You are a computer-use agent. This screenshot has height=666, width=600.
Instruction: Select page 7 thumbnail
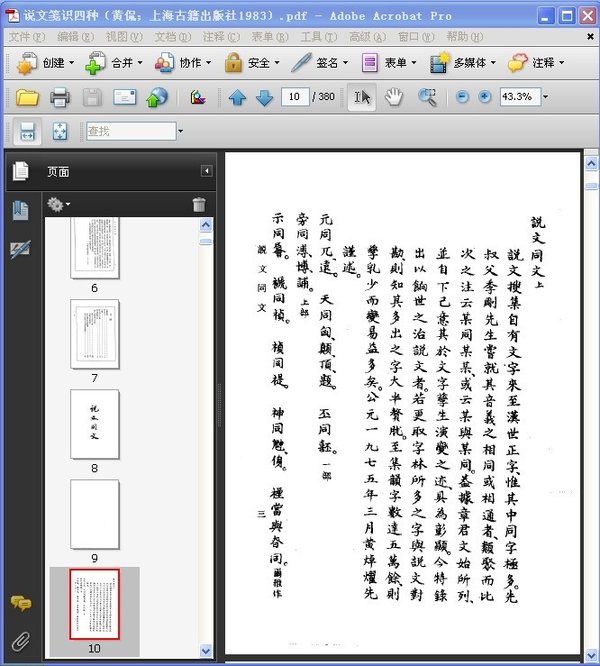95,334
